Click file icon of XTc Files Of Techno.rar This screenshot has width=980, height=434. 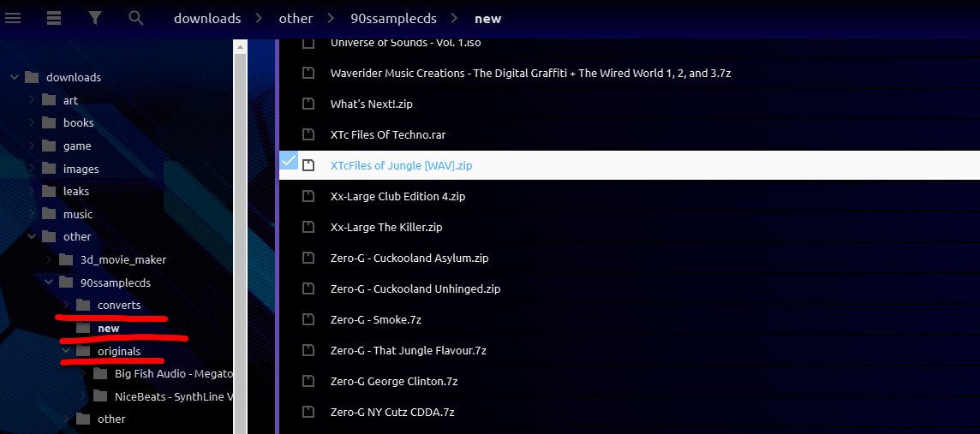308,134
